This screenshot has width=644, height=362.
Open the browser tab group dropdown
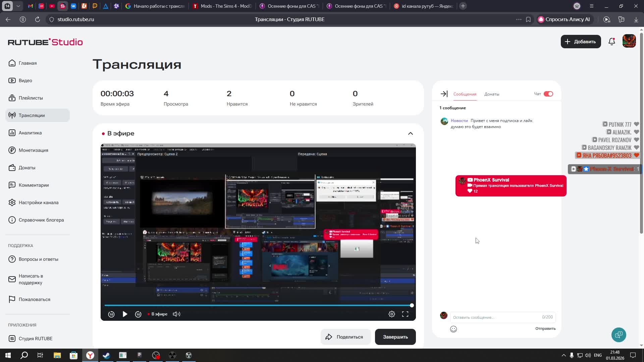coord(18,6)
